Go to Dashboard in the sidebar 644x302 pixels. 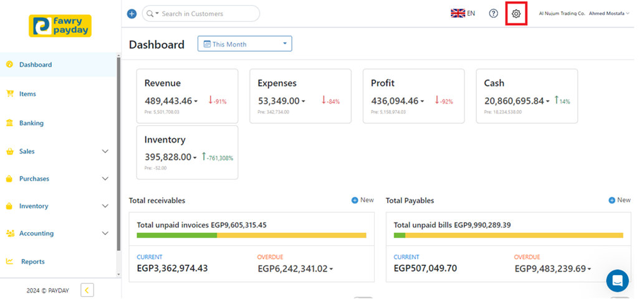(x=35, y=65)
